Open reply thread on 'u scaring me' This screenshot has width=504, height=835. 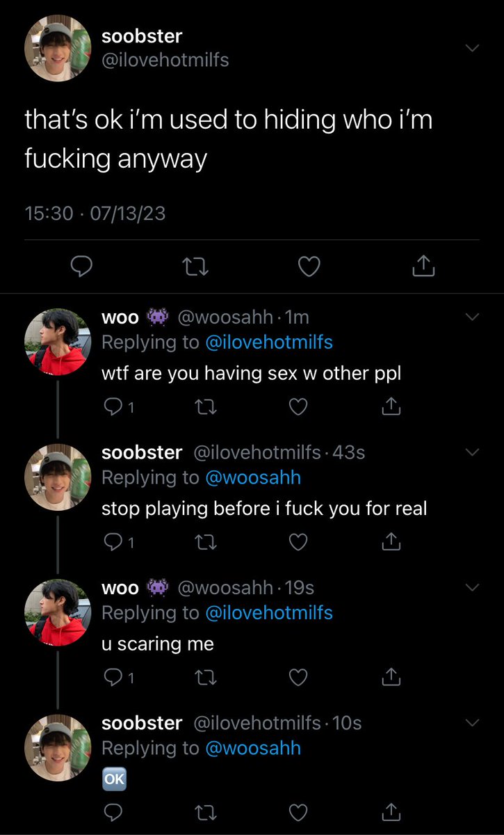pyautogui.click(x=118, y=676)
